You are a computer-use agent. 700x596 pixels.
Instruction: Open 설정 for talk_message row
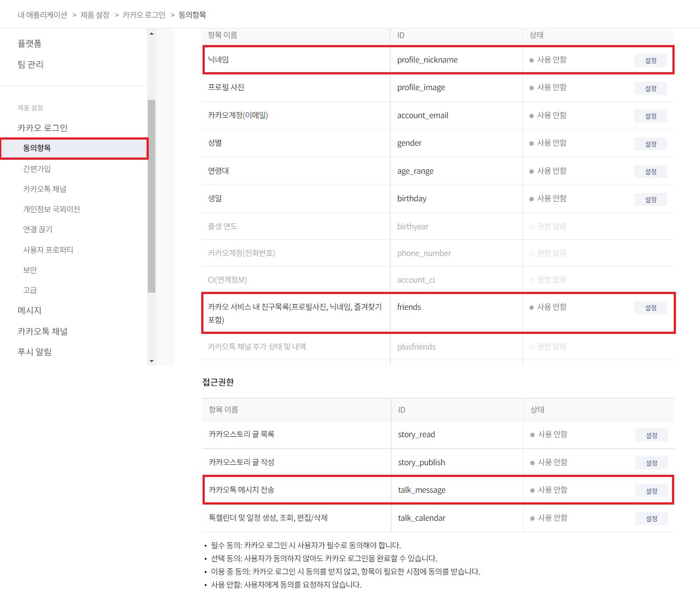[x=651, y=491]
